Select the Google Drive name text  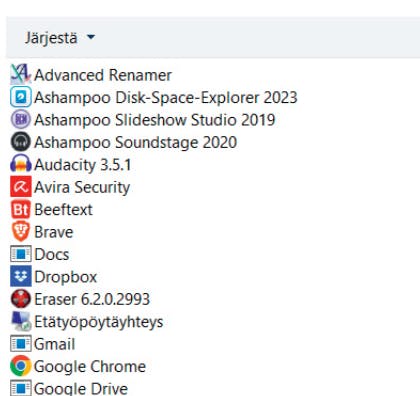pos(81,389)
